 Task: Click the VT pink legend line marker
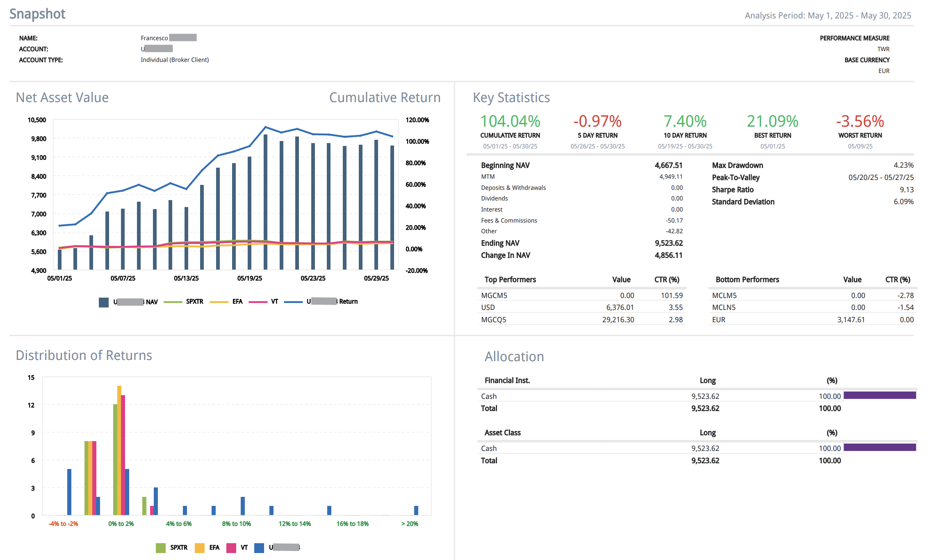[258, 302]
